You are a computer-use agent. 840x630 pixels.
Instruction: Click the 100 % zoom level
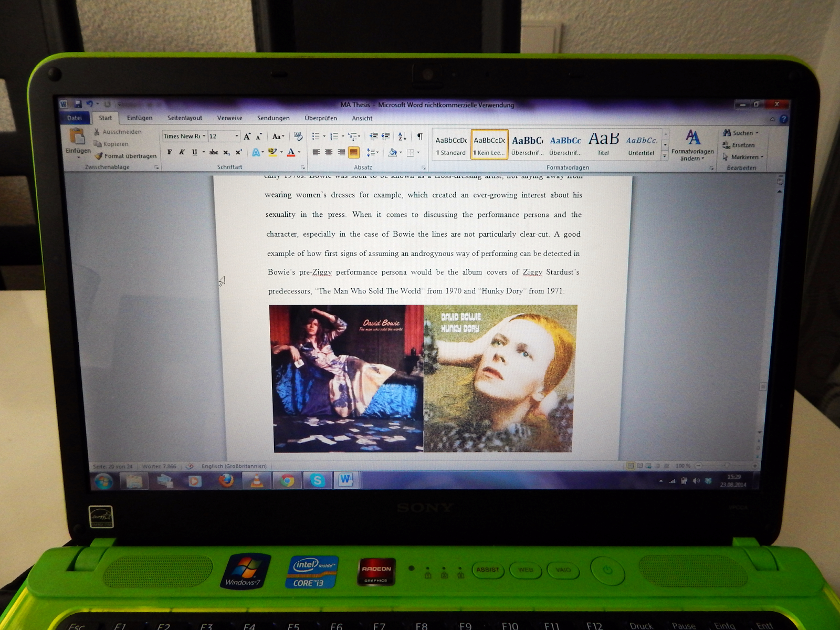click(x=682, y=466)
